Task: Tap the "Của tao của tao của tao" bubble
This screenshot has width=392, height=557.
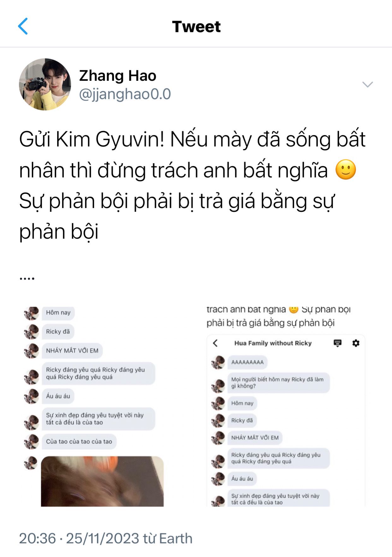Action: pos(79,441)
